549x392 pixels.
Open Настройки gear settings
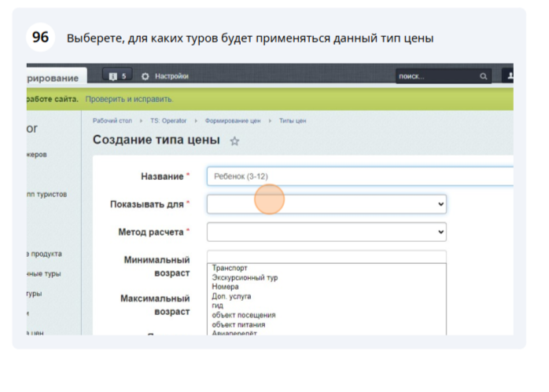(x=146, y=76)
